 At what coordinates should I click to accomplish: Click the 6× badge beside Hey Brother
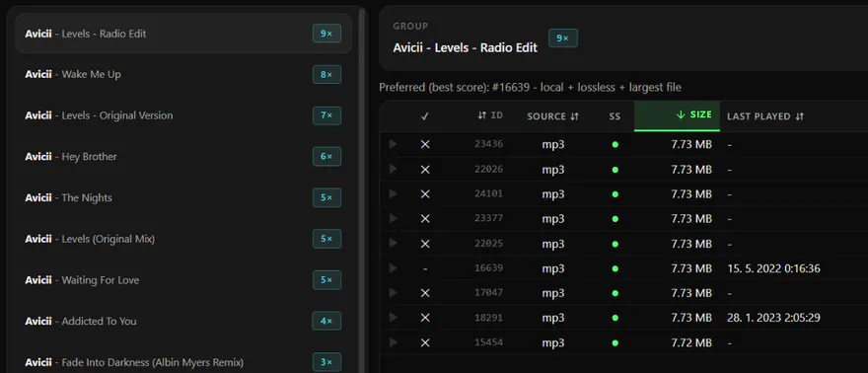[326, 157]
